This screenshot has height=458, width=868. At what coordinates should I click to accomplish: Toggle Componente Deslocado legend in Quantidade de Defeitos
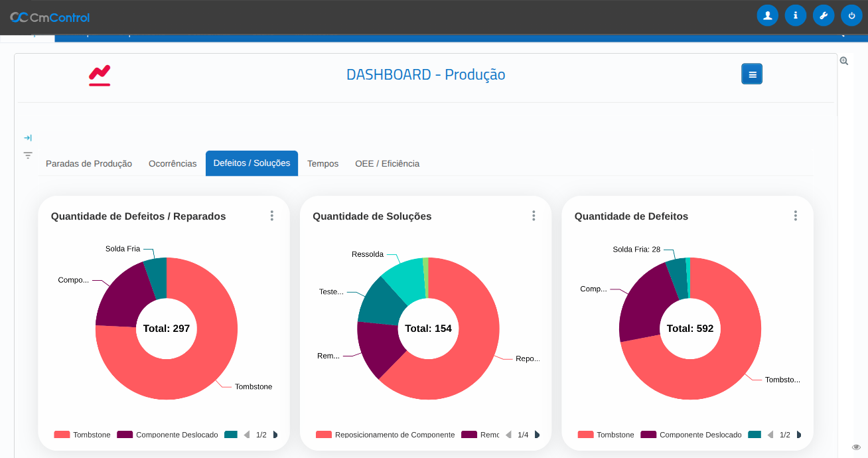[x=691, y=435]
